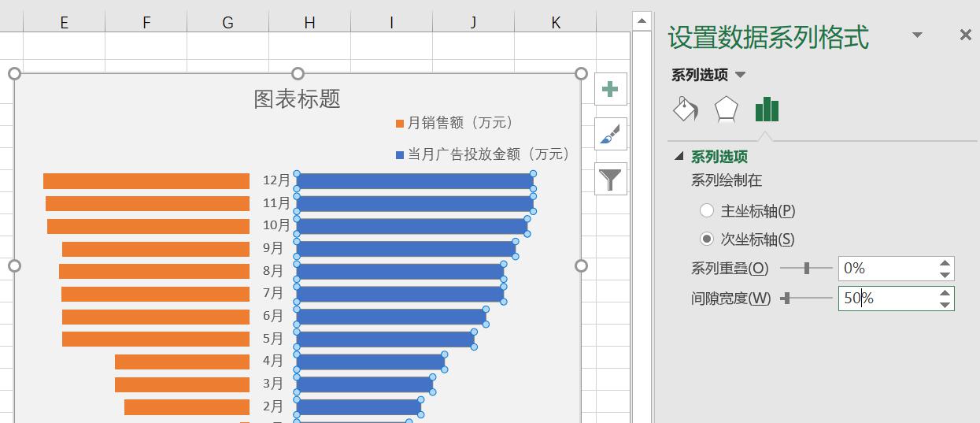Screen dimensions: 980x423
Task: Increase the 间隙宽度 value with up arrow
Action: click(945, 293)
